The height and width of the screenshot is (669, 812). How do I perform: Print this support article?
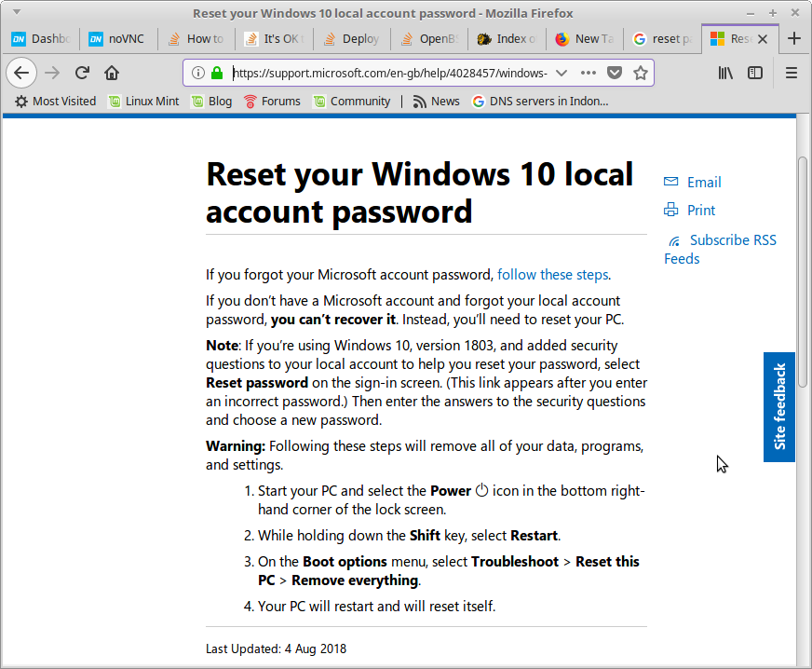[689, 211]
